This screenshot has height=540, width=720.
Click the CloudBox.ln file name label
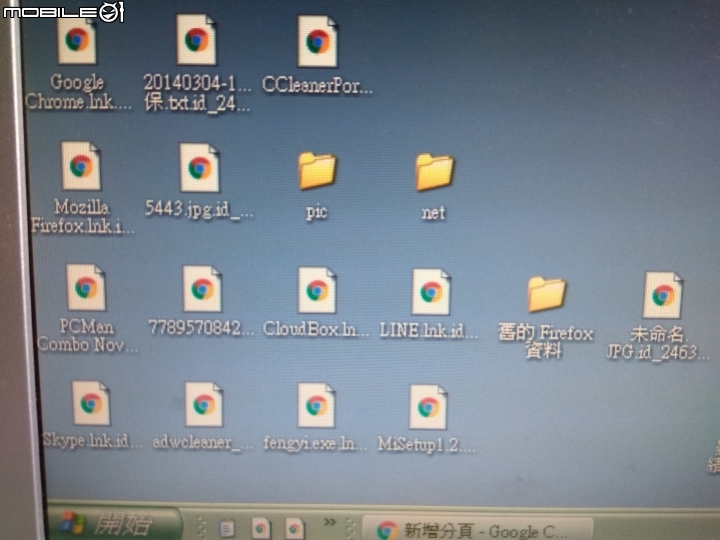(x=315, y=329)
